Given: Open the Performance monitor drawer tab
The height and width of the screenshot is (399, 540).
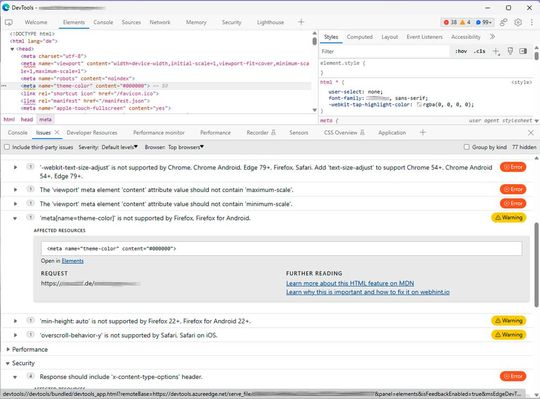Looking at the screenshot, I should click(x=159, y=133).
